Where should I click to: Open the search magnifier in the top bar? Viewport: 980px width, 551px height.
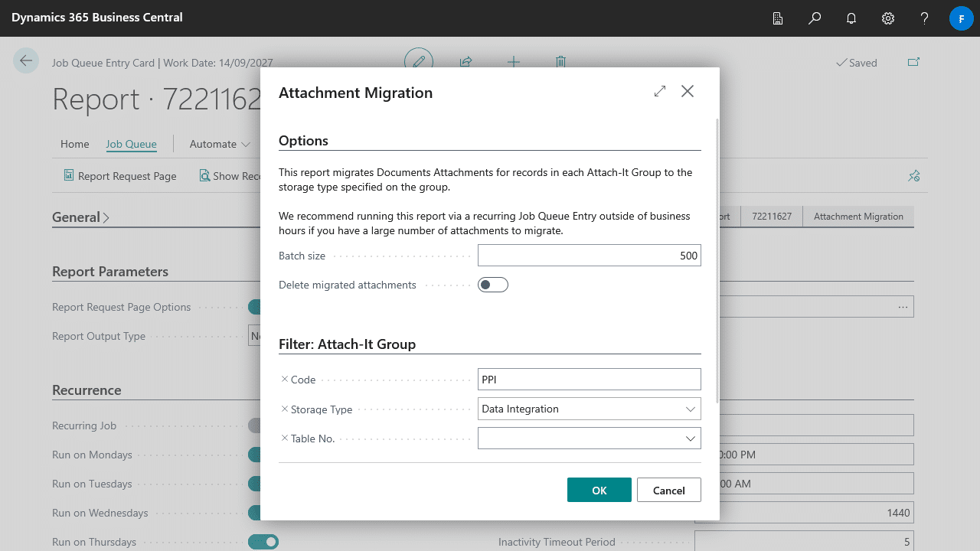tap(815, 18)
